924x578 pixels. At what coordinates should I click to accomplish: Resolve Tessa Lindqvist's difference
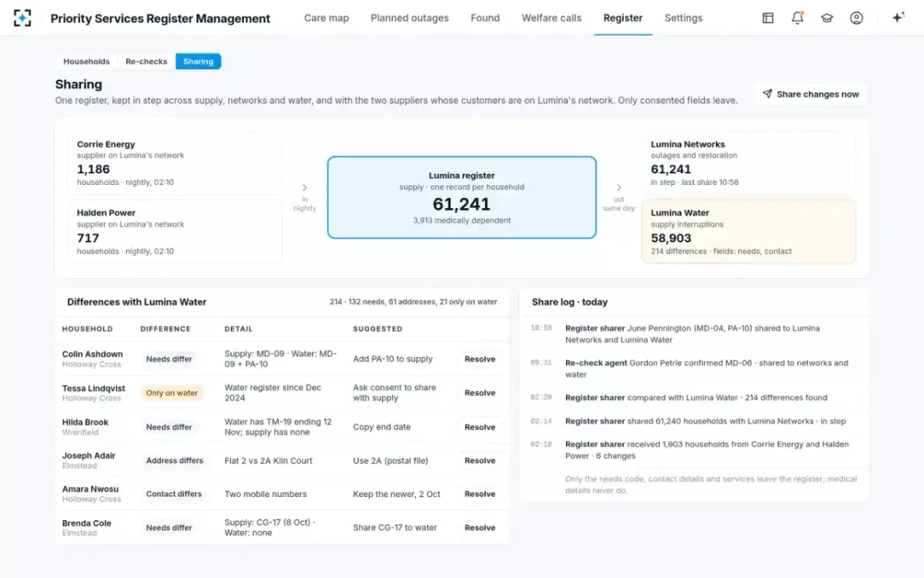(x=480, y=393)
